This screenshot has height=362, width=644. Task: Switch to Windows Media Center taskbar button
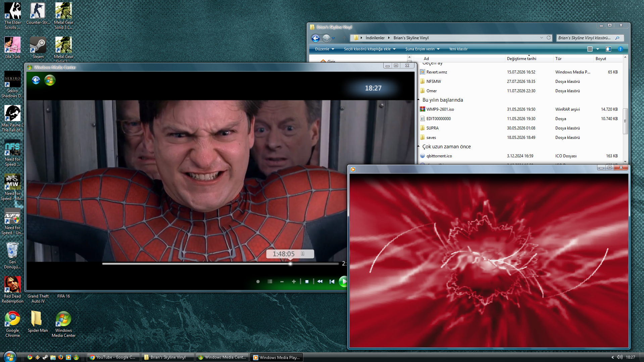tap(222, 357)
